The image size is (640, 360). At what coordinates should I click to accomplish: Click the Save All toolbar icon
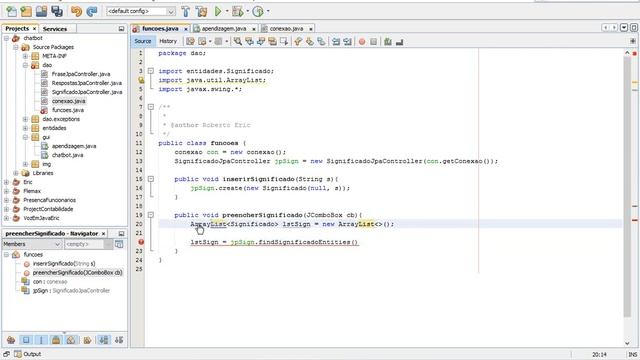point(57,11)
